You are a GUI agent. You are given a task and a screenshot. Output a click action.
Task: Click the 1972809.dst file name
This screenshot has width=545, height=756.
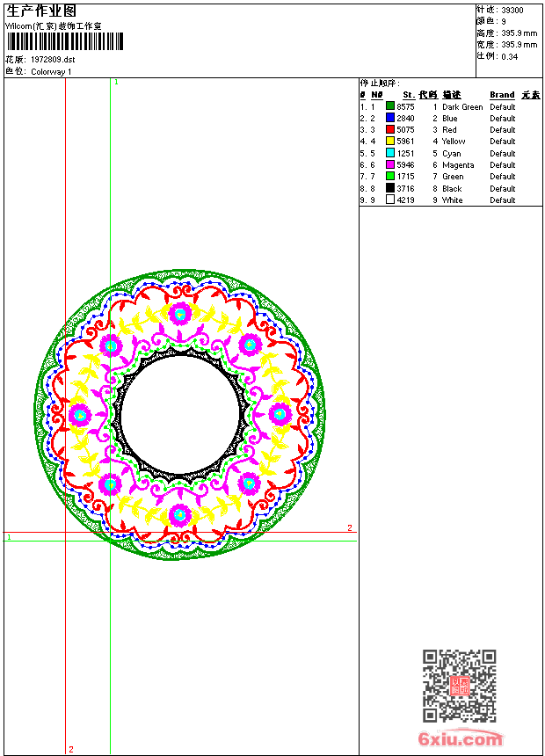[x=53, y=60]
